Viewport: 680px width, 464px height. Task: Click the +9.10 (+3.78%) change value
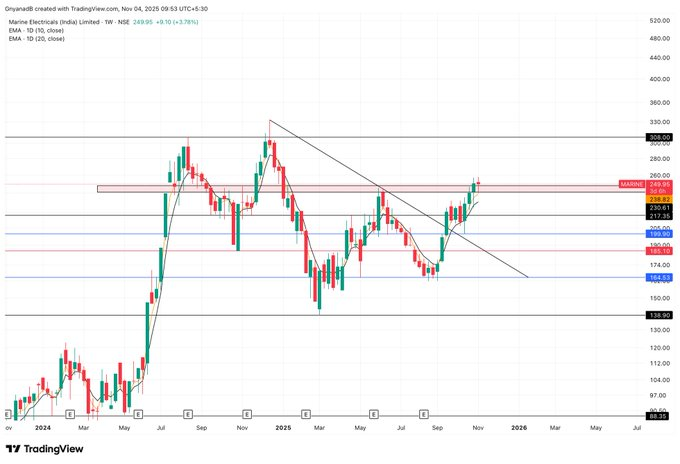coord(177,22)
